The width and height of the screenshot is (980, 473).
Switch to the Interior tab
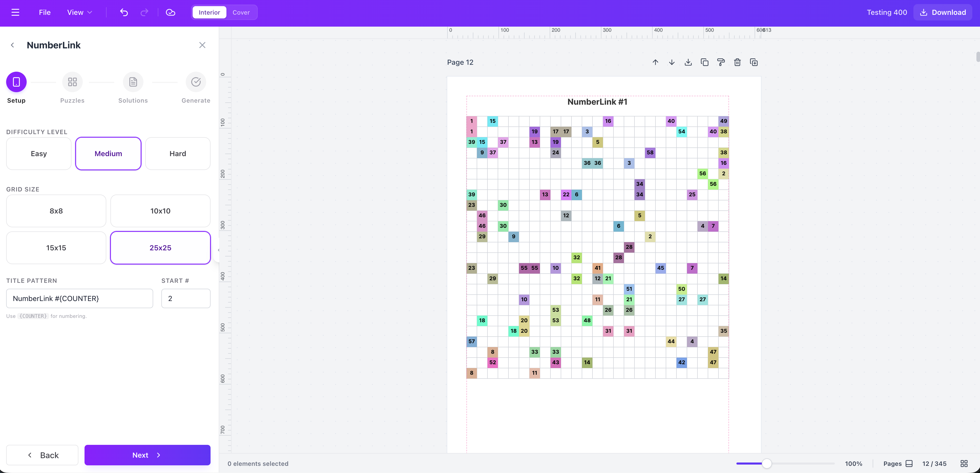(209, 12)
